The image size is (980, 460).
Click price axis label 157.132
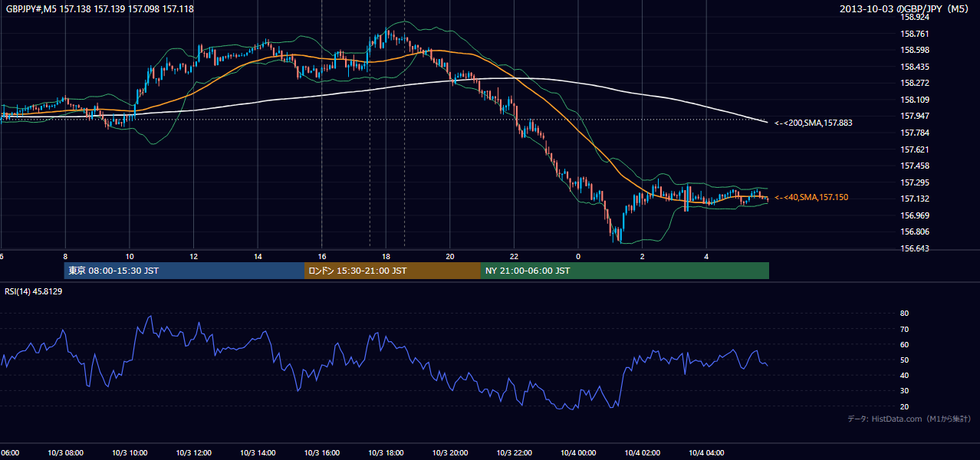[914, 199]
